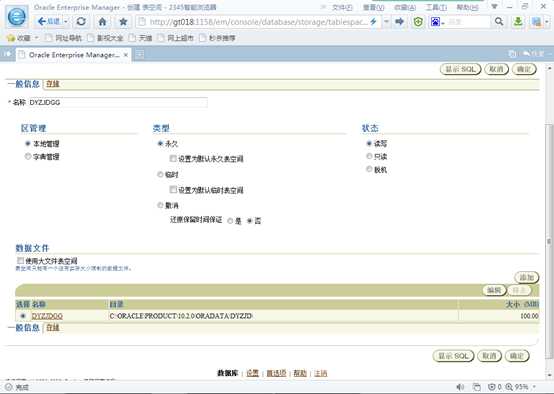The image size is (554, 394).
Task: Open the address bar dropdown arrow
Action: pos(386,22)
